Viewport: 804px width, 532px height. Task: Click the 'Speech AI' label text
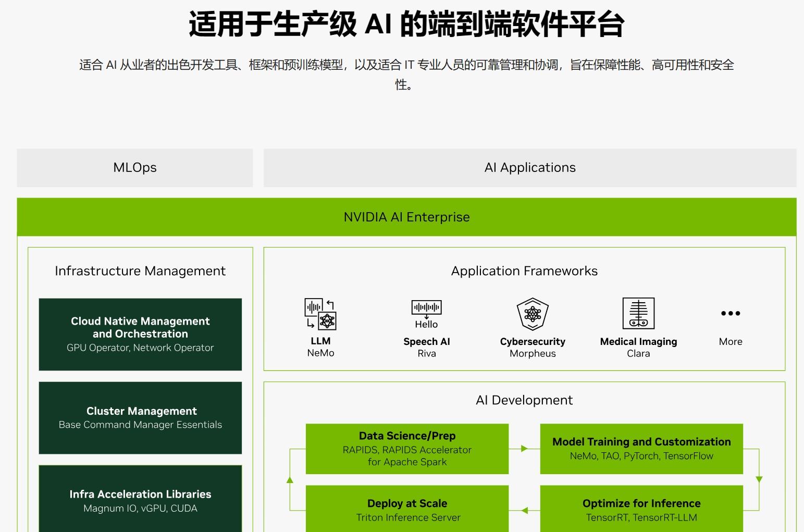[427, 342]
